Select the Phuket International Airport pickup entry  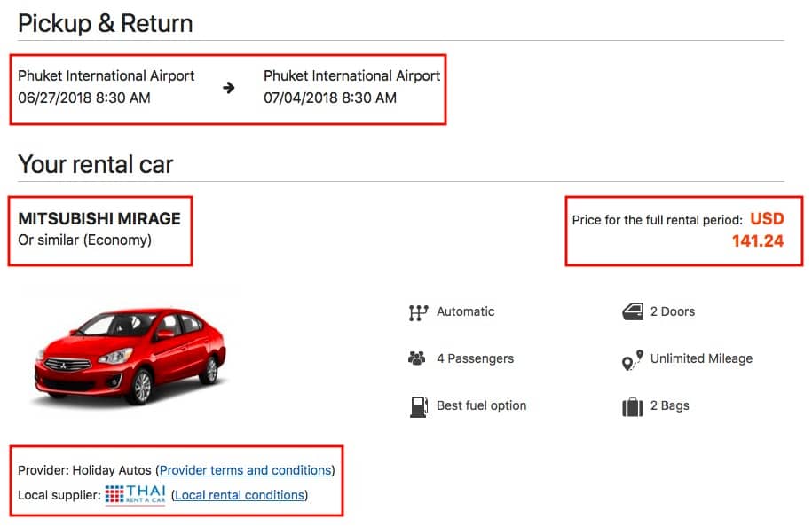(106, 75)
